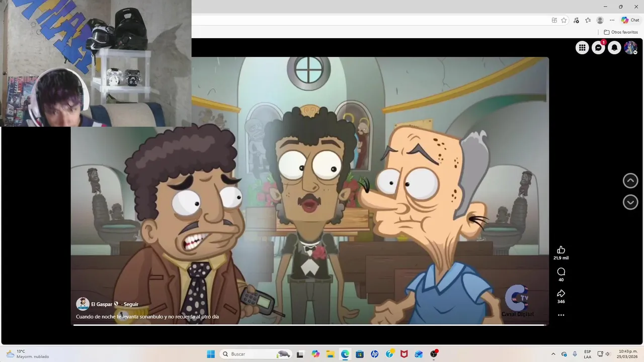Open the El Gaspar channel name link

102,304
